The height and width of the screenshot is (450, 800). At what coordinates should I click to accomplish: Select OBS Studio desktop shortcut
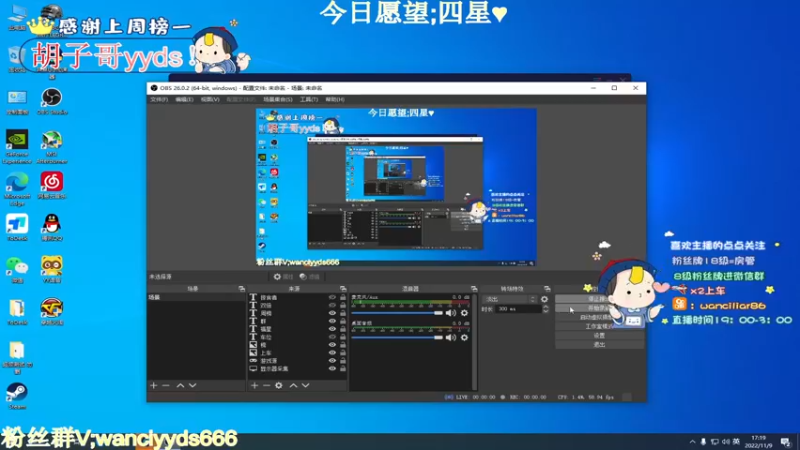pos(52,101)
